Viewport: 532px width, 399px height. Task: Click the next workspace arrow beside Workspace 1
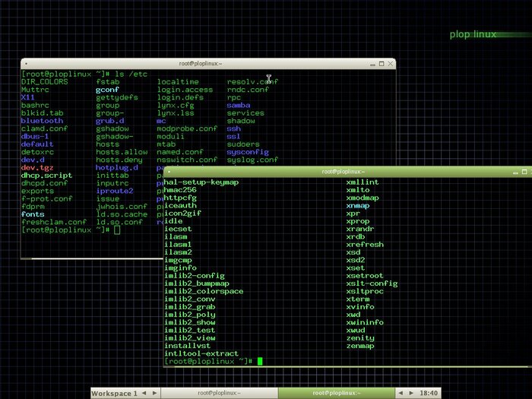coord(155,393)
